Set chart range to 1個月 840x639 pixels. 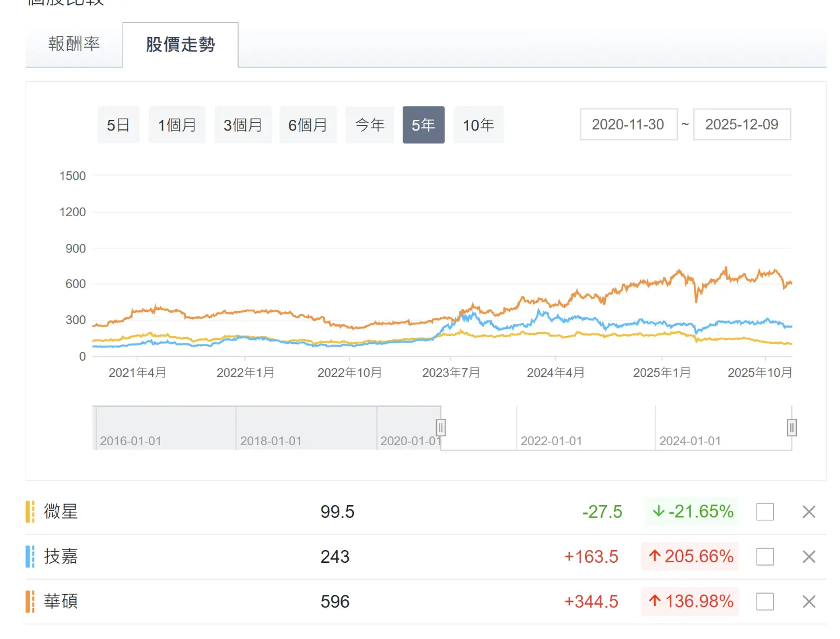pos(177,125)
